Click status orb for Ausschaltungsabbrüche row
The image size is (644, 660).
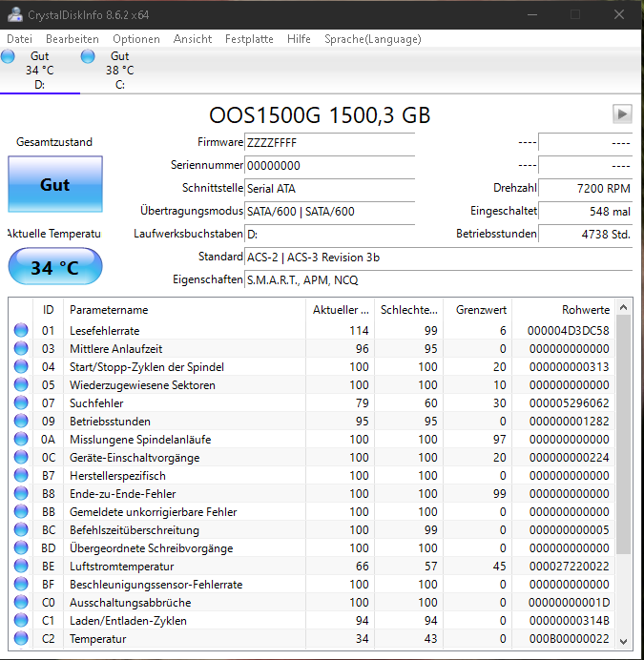tap(21, 602)
